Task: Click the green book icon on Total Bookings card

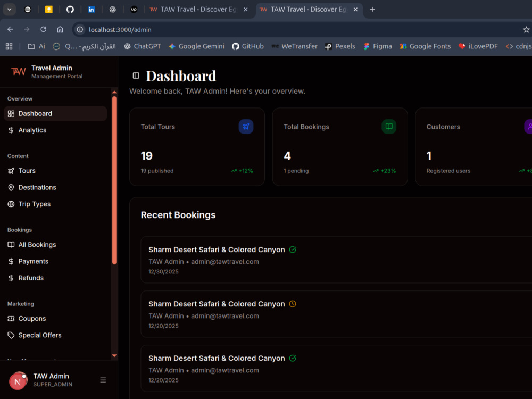Action: coord(389,127)
